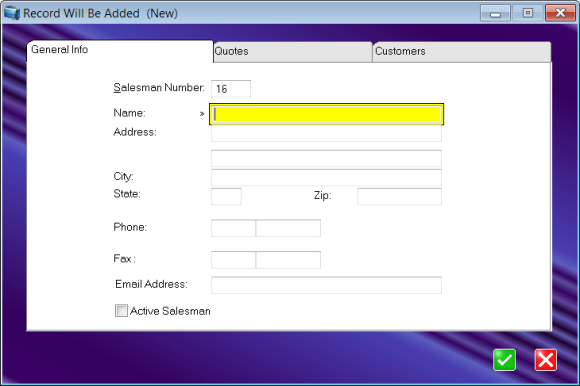580x386 pixels.
Task: Click the Email Address label
Action: [x=151, y=284]
